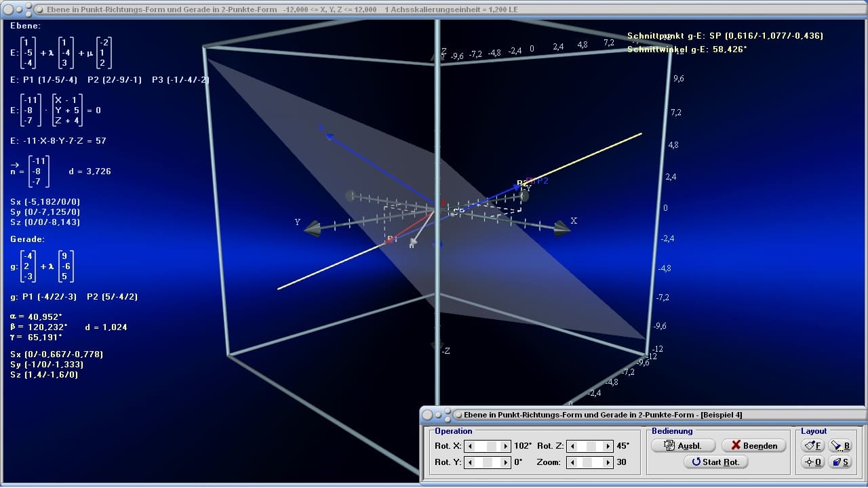Start rotation with Start Rot. button

715,462
